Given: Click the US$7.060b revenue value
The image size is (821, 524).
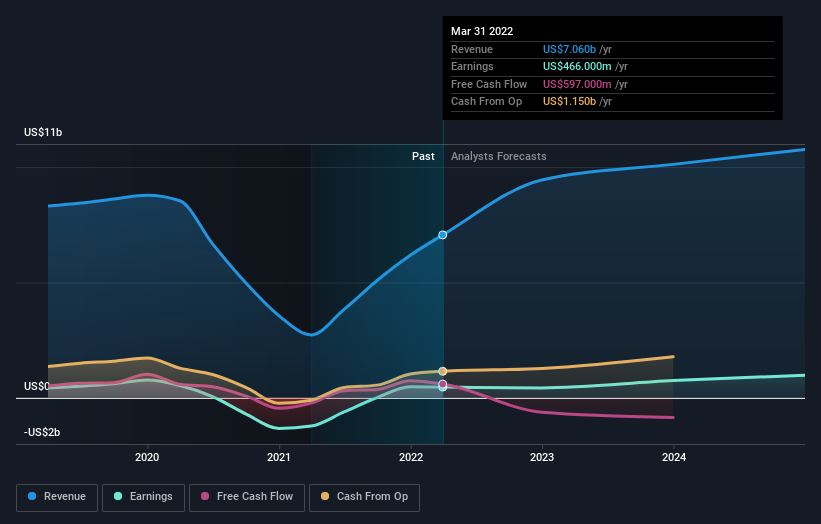Looking at the screenshot, I should [569, 49].
